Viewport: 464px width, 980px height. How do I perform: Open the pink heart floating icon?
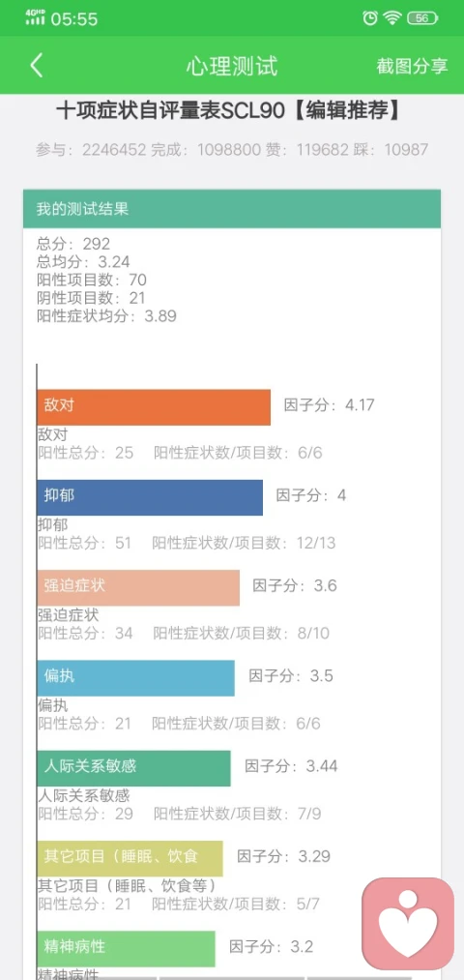(x=409, y=924)
